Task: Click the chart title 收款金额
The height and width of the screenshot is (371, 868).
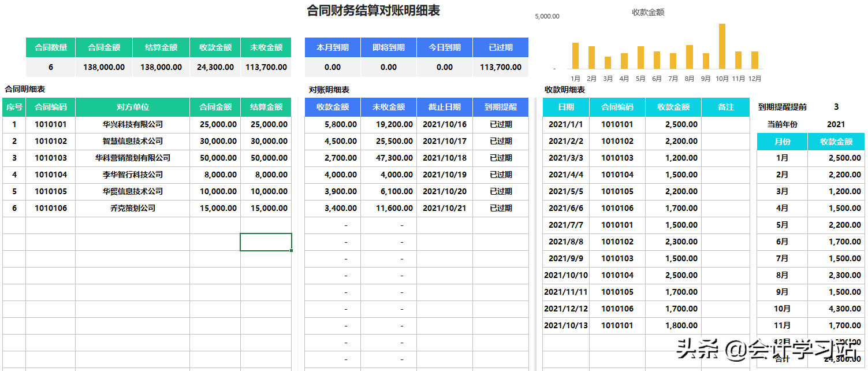Action: coord(648,12)
